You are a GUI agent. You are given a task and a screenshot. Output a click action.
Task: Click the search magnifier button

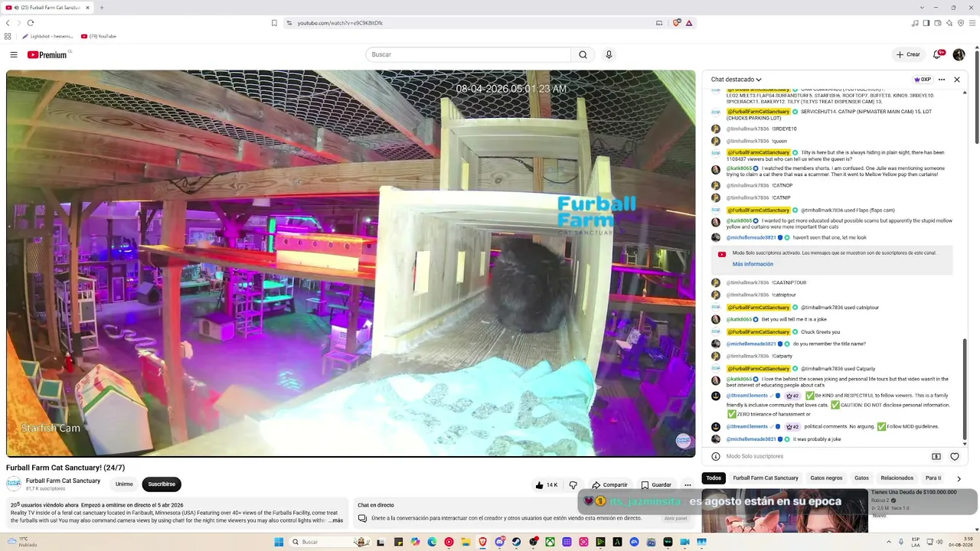(583, 55)
